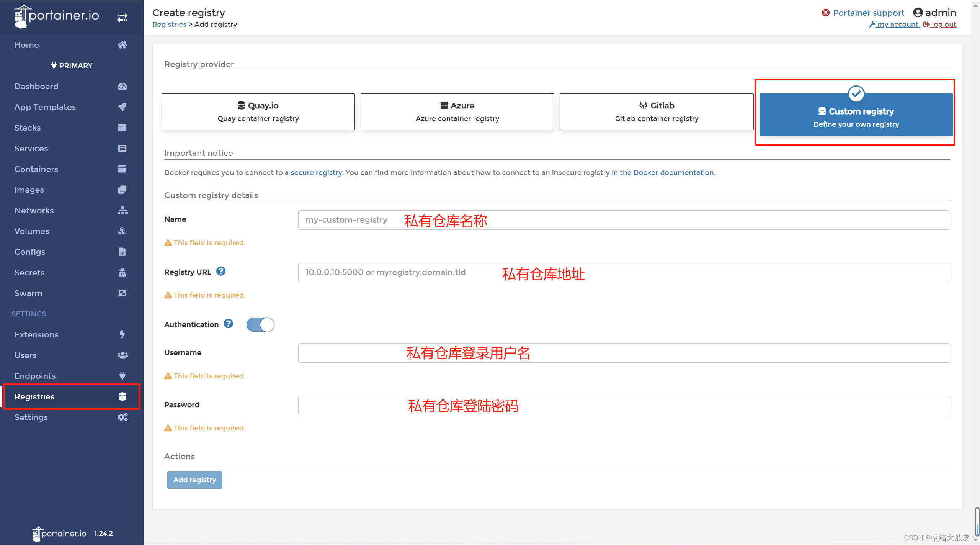Click the Endpoints plug icon
This screenshot has width=980, height=545.
tap(122, 376)
